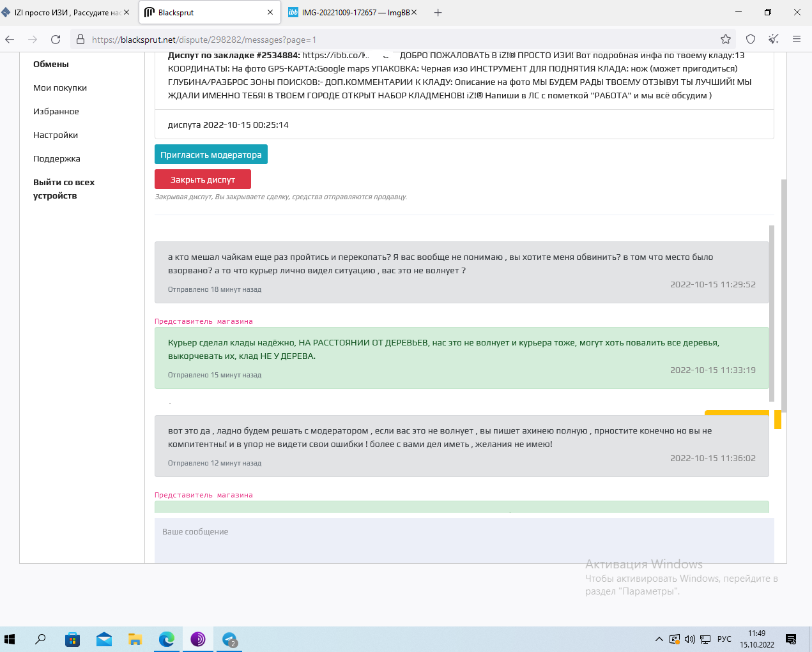Click Tor Browser taskbar icon

[x=197, y=639]
